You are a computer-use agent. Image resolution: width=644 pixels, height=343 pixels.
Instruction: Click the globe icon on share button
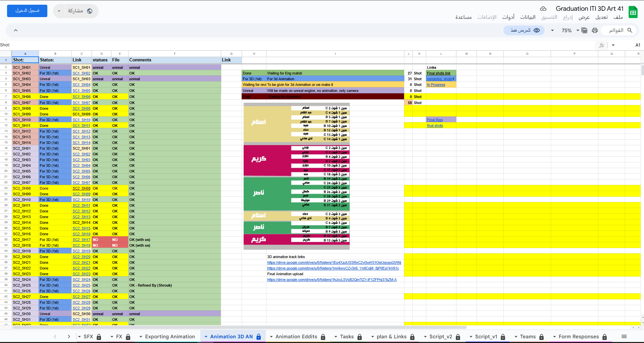coord(90,11)
